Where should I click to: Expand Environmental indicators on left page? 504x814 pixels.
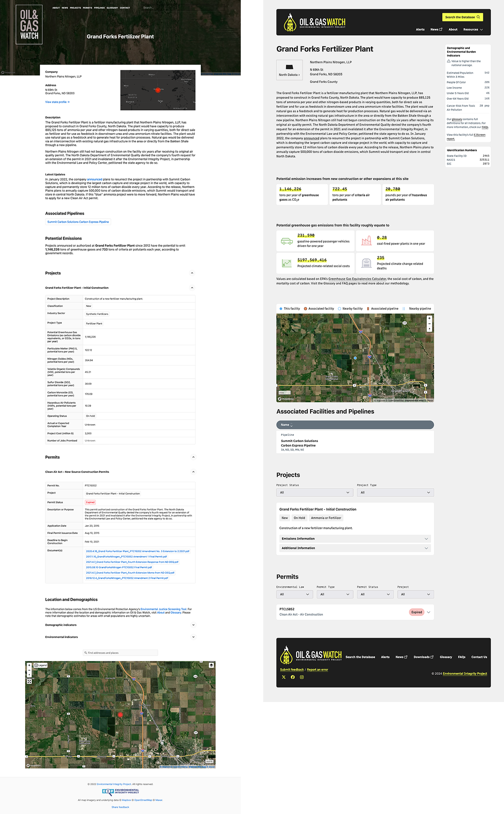(x=193, y=637)
